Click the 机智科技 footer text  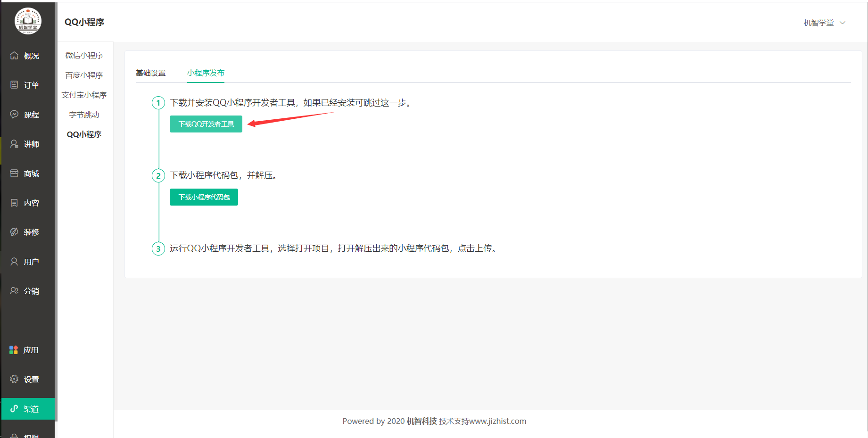pos(422,421)
